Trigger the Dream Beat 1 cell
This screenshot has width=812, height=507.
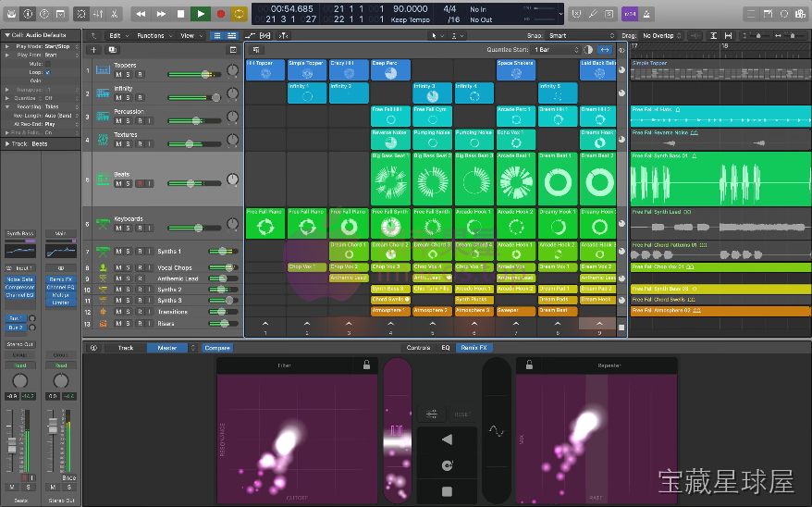[x=558, y=179]
